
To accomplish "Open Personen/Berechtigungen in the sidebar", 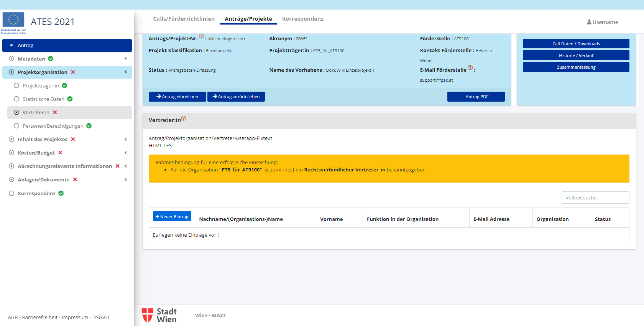I will tap(53, 126).
